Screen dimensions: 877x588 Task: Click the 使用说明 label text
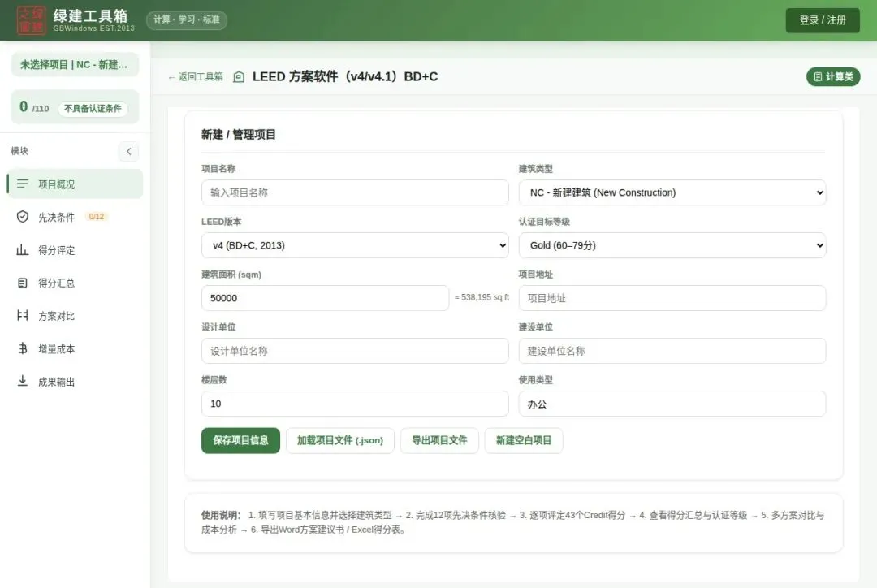[220, 515]
